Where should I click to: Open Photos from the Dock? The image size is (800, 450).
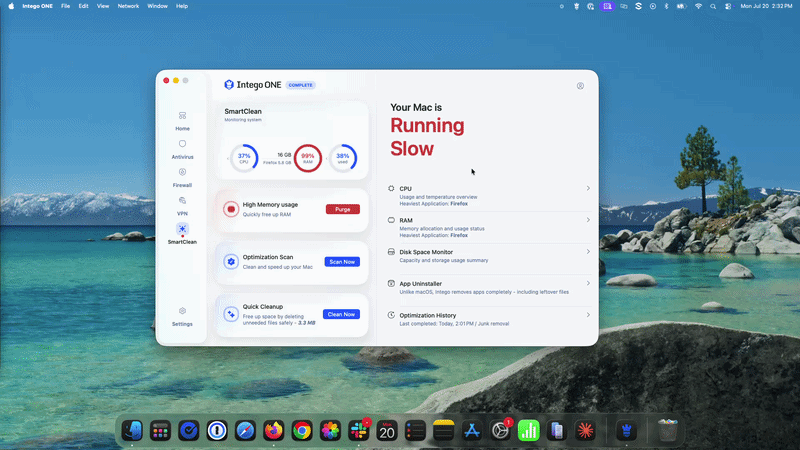tap(330, 431)
